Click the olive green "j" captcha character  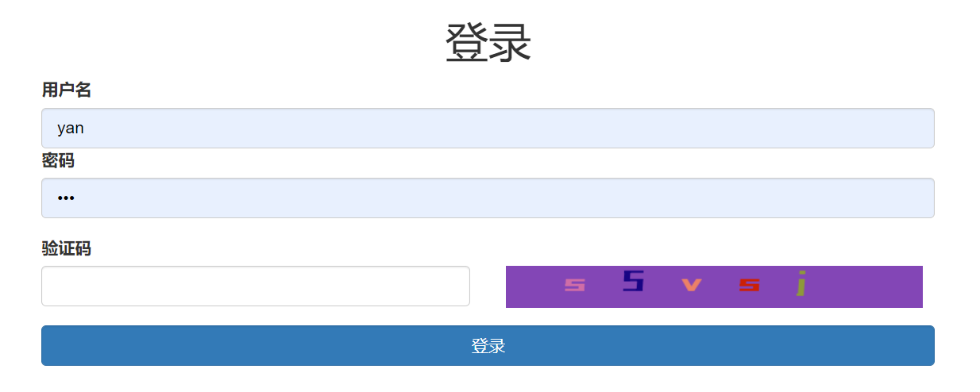click(802, 283)
